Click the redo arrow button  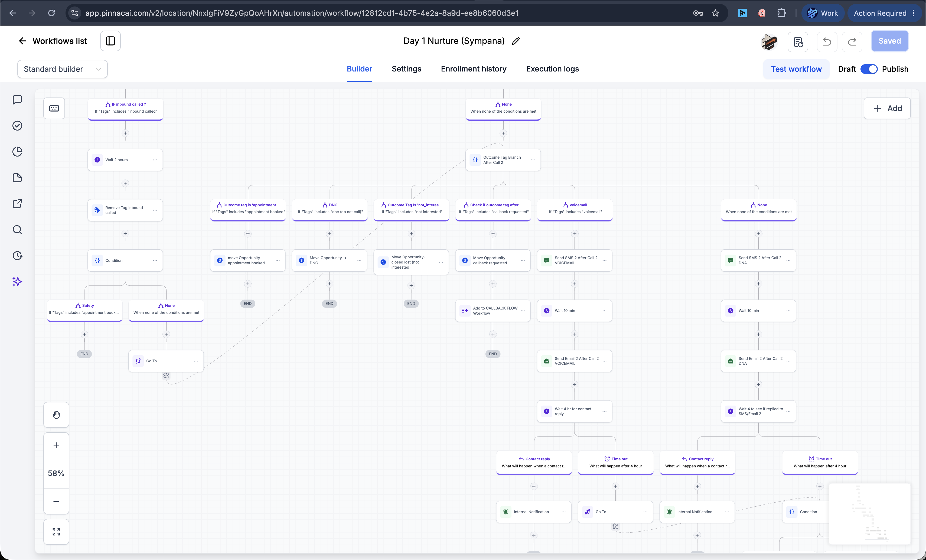pos(852,41)
